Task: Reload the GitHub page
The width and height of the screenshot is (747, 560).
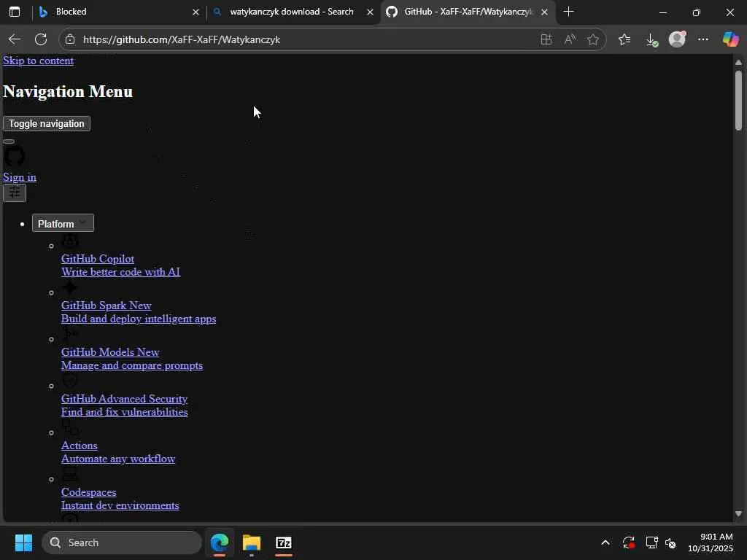Action: click(41, 39)
